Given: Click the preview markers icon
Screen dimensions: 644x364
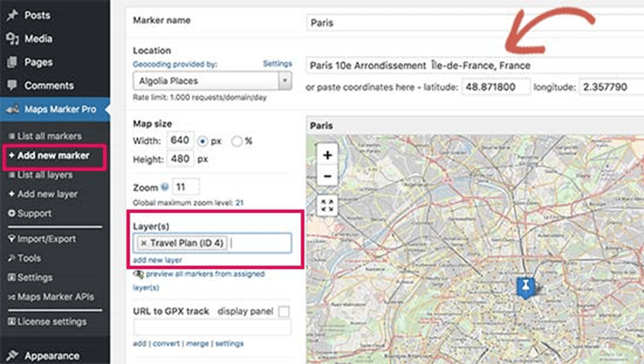Looking at the screenshot, I should (x=139, y=274).
